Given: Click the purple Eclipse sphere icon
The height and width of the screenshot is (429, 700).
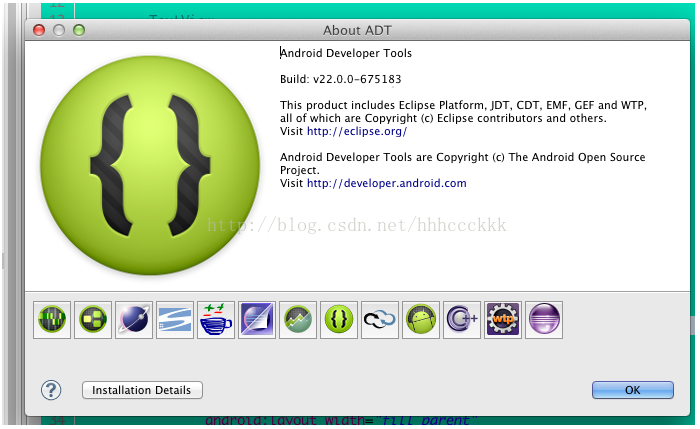Looking at the screenshot, I should pos(544,320).
